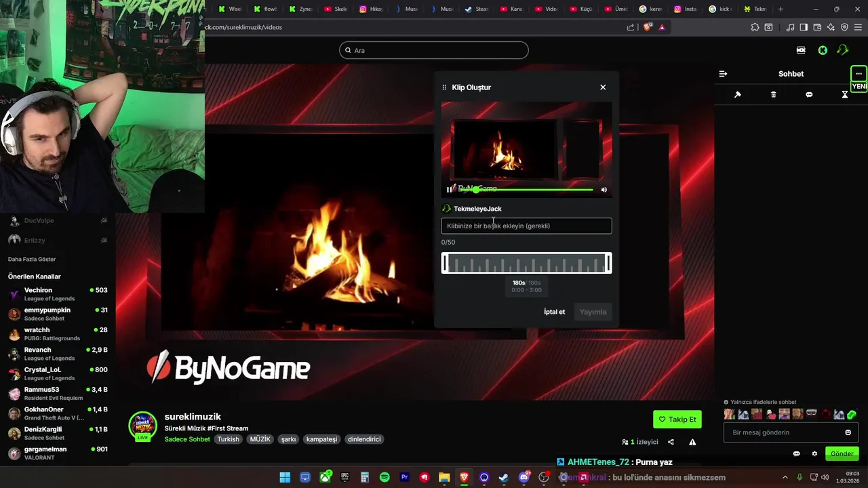Click the Yayımla publish button
The image size is (868, 488).
pos(593,312)
